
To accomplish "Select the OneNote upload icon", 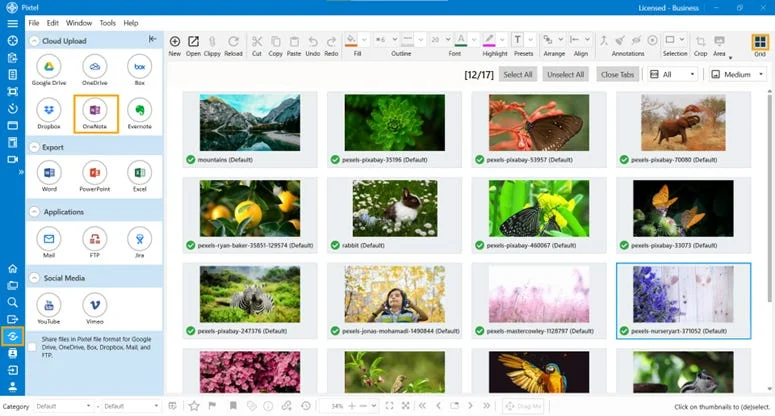I will (x=95, y=110).
